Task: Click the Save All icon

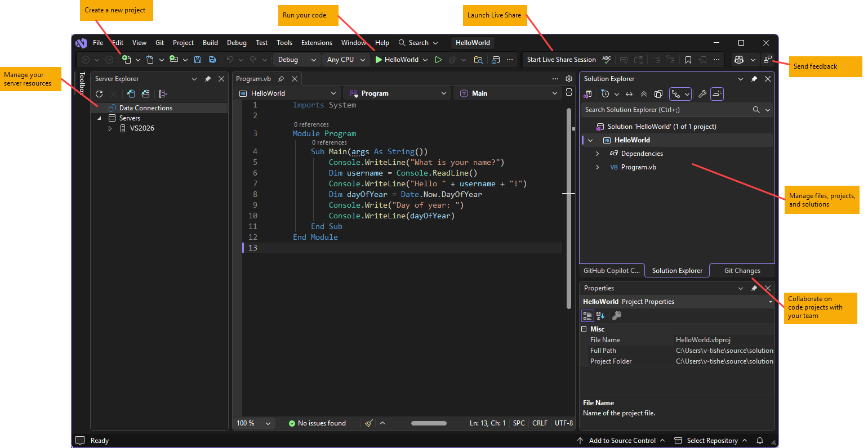Action: pos(212,59)
